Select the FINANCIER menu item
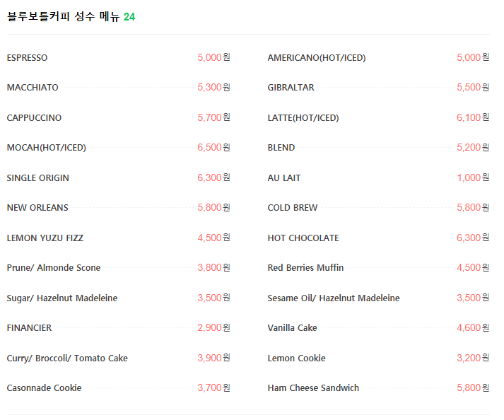The image size is (504, 420). (x=29, y=328)
